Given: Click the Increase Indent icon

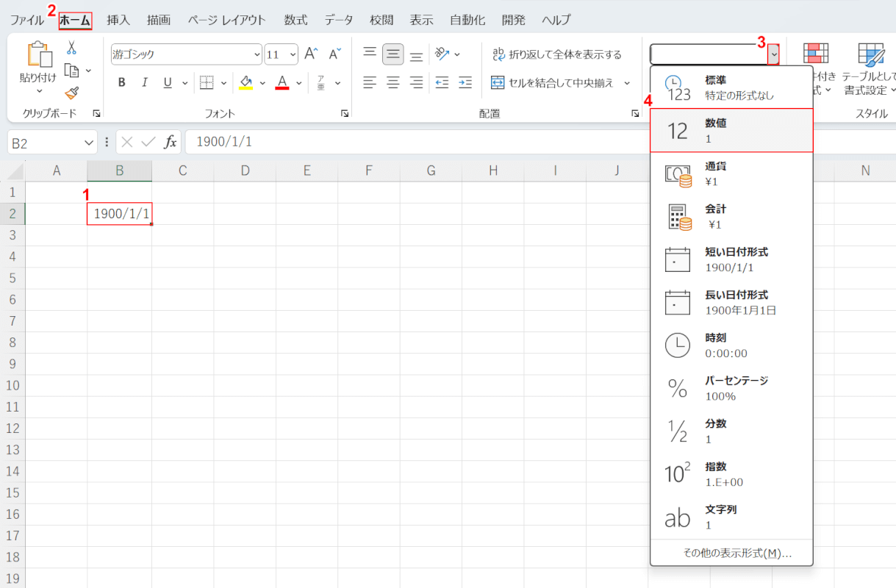Looking at the screenshot, I should tap(465, 82).
